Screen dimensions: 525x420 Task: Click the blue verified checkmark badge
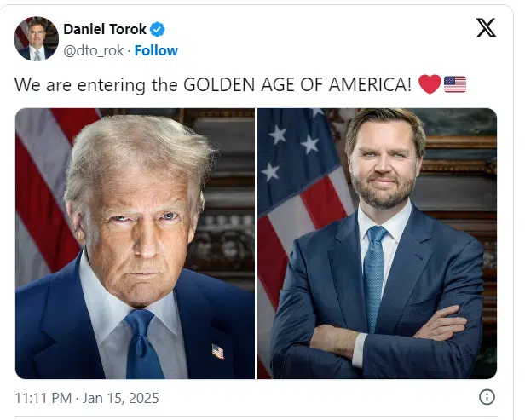point(157,30)
